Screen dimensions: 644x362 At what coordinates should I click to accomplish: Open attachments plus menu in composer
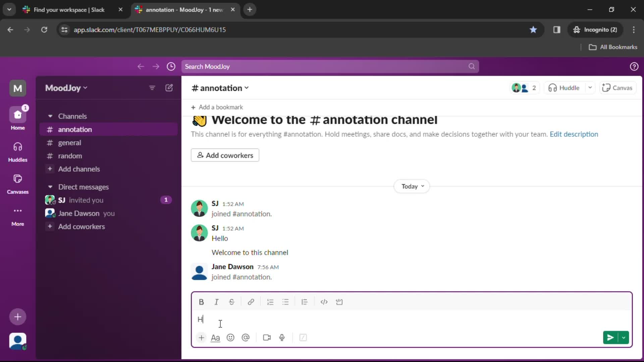201,338
